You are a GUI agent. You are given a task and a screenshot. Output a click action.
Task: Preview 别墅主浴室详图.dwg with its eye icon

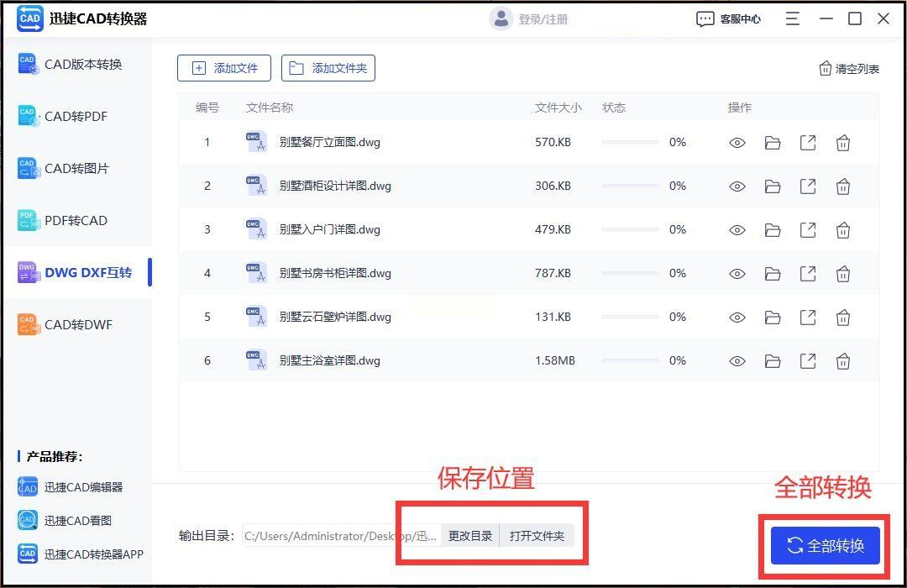737,361
